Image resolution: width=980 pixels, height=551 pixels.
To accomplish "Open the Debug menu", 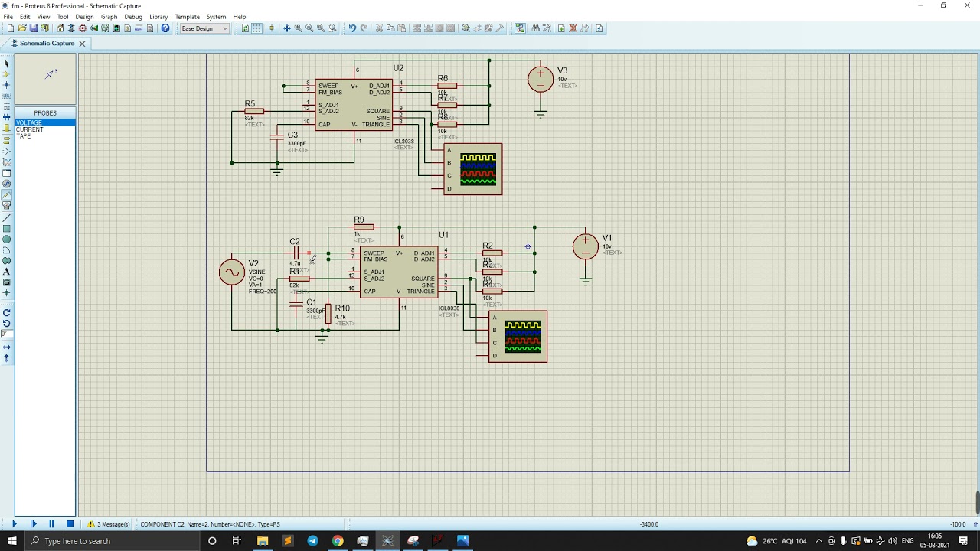I will (x=133, y=17).
